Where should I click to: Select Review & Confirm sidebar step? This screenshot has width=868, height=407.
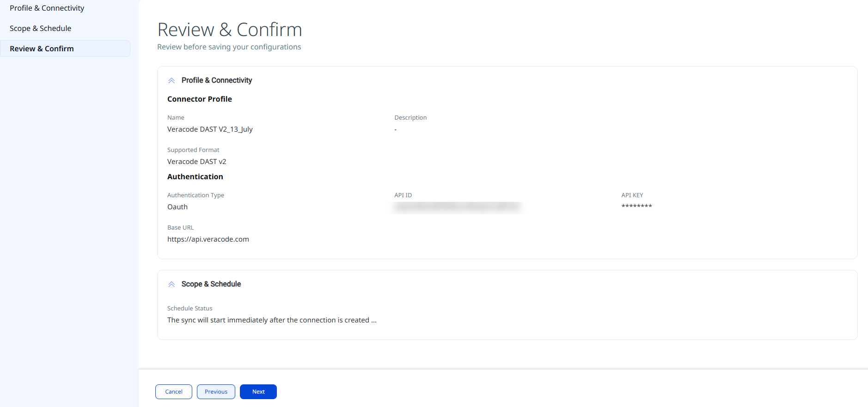[65, 49]
